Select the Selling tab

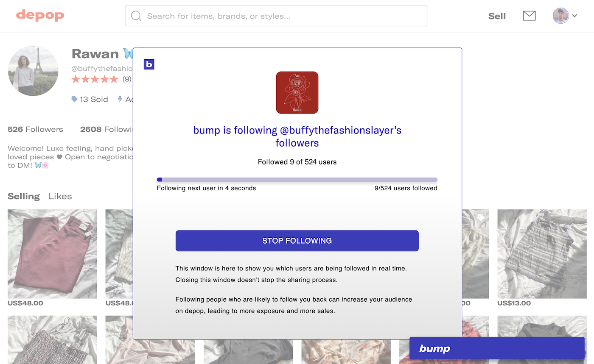24,196
